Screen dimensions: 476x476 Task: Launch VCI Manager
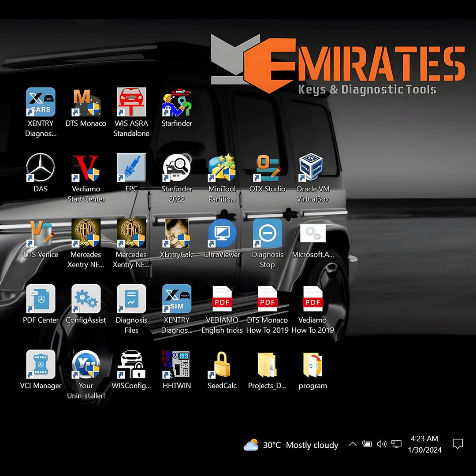point(41,364)
